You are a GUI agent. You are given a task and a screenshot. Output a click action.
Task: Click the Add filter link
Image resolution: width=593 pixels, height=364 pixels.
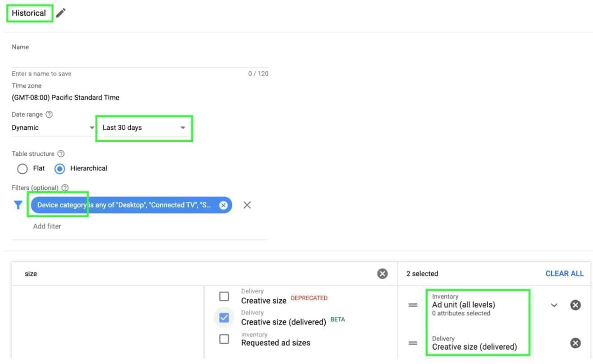[47, 226]
